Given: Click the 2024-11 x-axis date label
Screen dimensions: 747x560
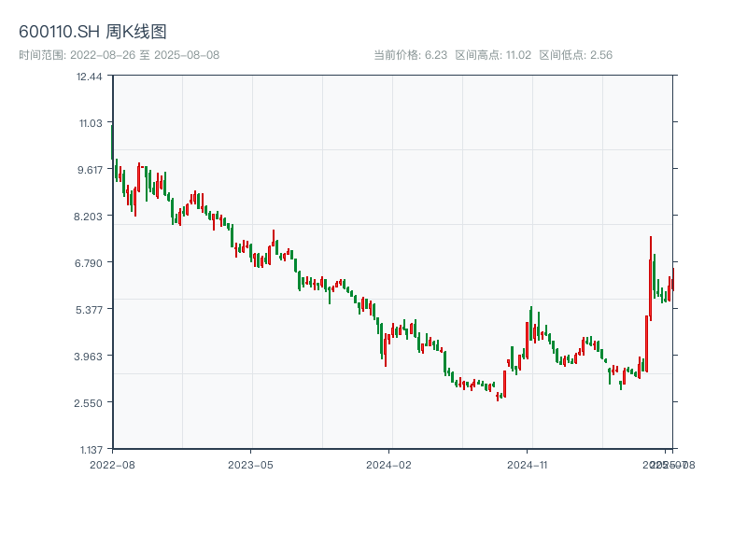Looking at the screenshot, I should tap(528, 464).
